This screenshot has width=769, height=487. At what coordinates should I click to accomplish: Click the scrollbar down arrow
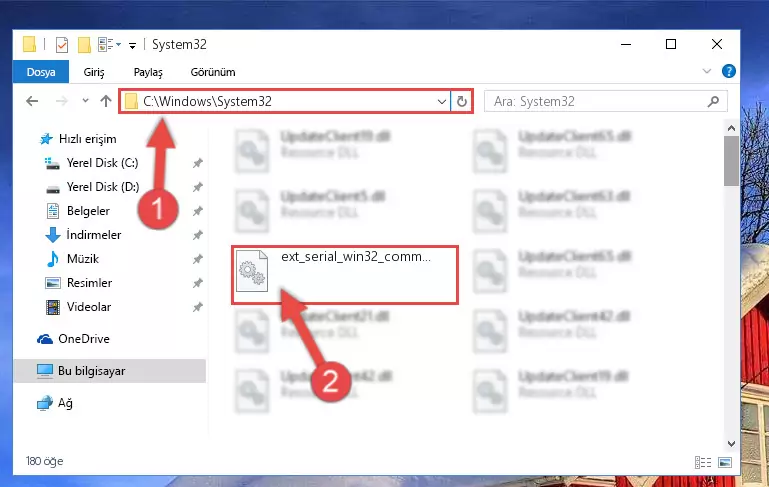[x=731, y=444]
